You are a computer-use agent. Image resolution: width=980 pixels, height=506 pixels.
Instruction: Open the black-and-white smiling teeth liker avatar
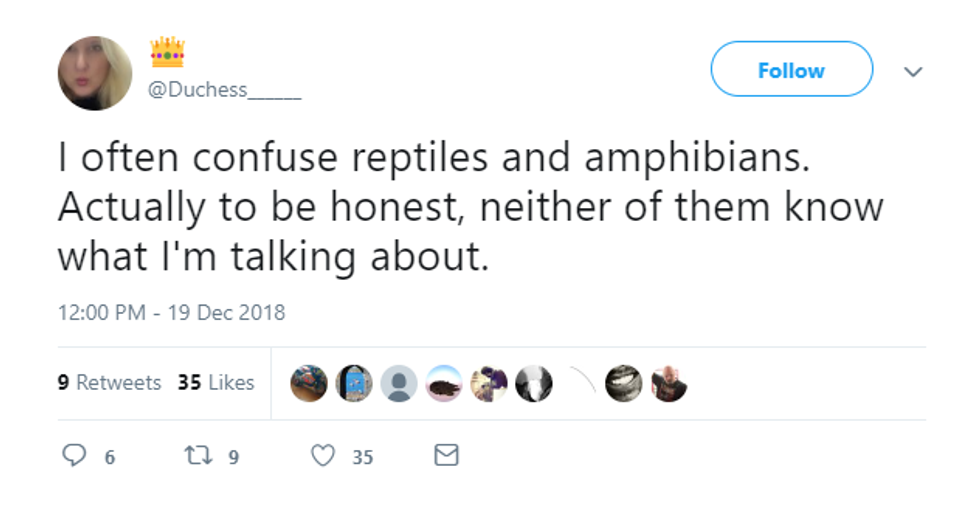coord(624,383)
